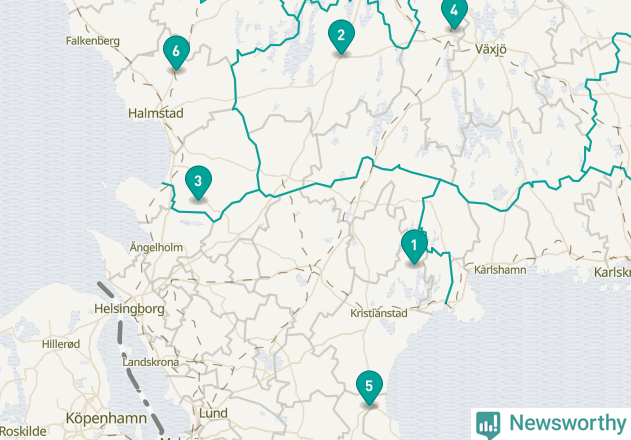Image resolution: width=631 pixels, height=440 pixels.
Task: Open map marker number 3
Action: (198, 183)
